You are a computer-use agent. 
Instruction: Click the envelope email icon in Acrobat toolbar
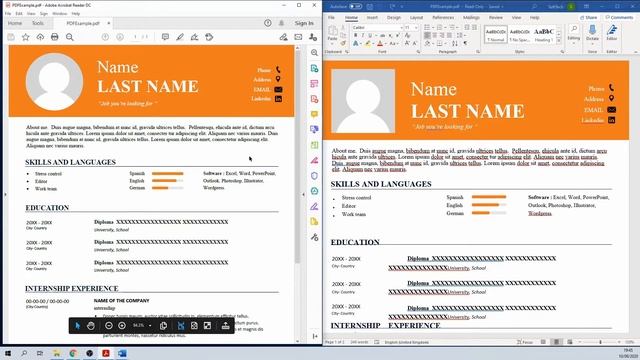(298, 37)
